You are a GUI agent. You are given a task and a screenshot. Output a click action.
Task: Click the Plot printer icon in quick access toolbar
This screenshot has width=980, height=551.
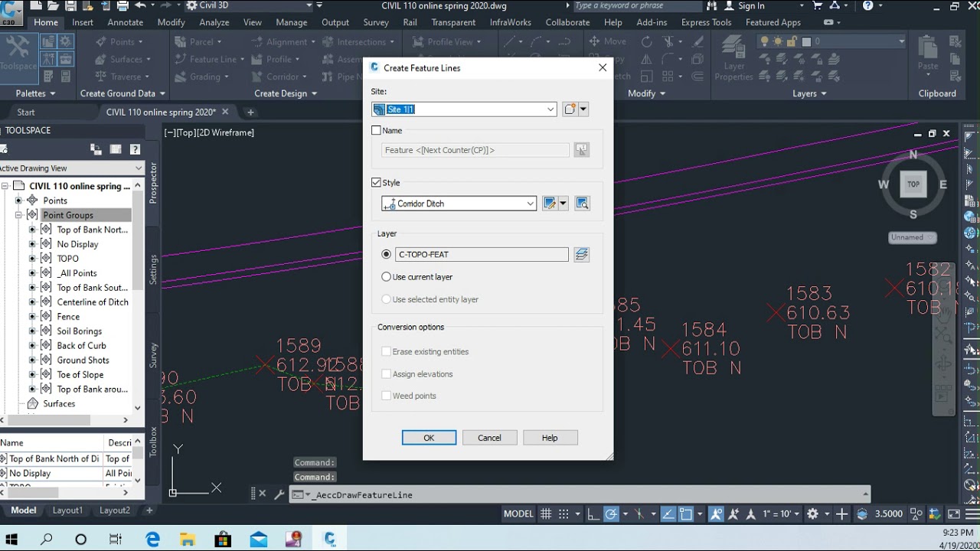pyautogui.click(x=122, y=6)
